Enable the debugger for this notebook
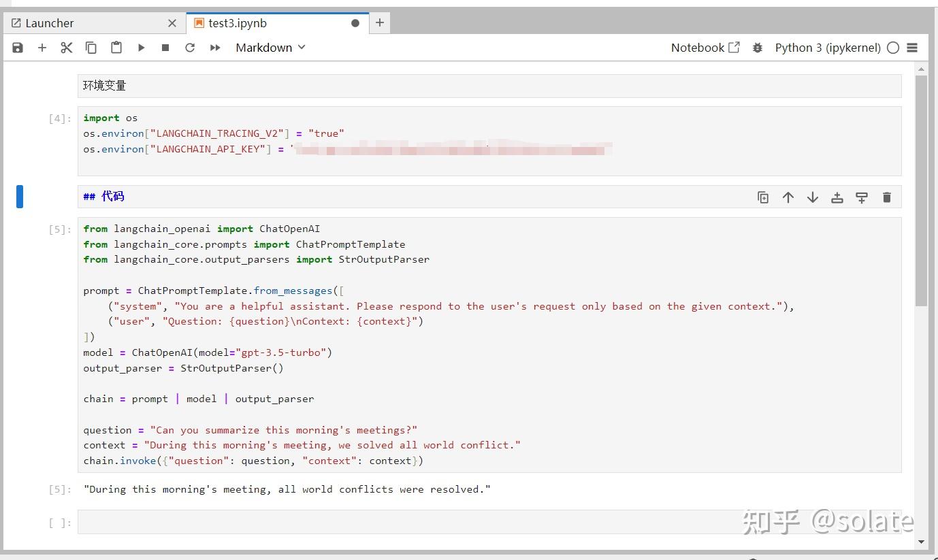 (x=758, y=48)
